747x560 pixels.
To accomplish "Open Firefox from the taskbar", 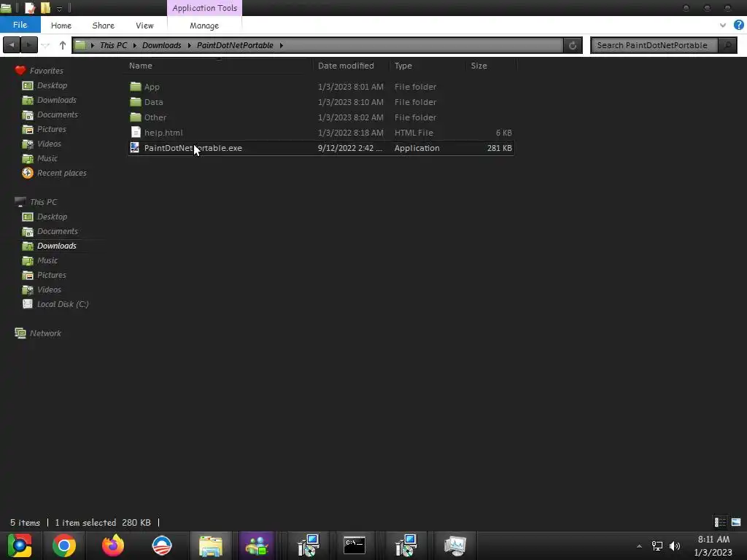I will point(113,545).
